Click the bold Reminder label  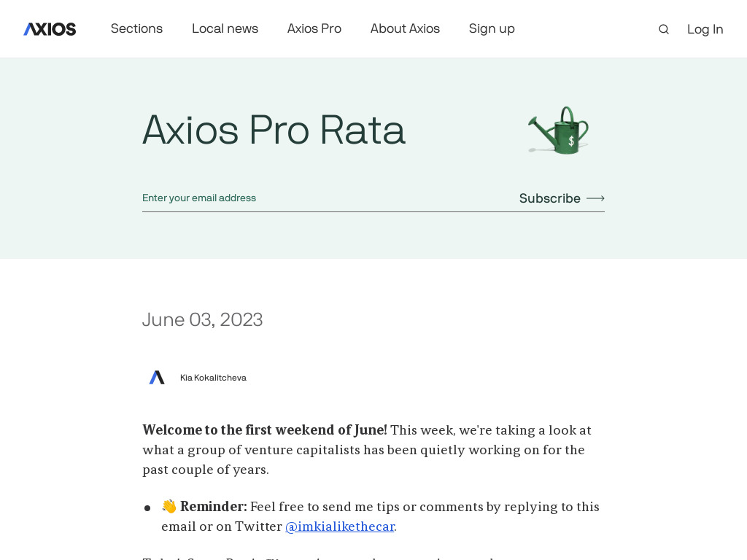(214, 507)
